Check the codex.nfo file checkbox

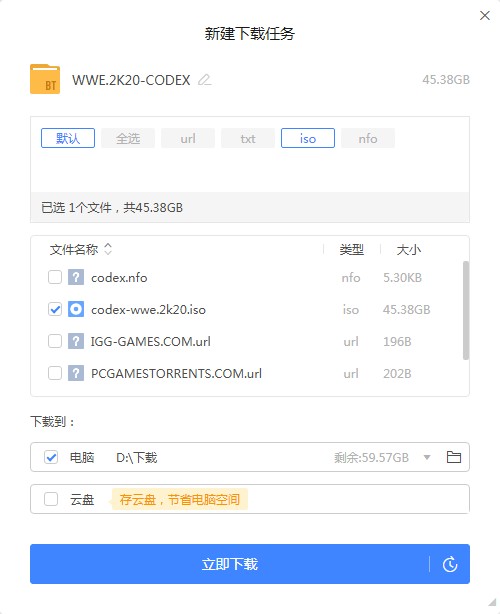(x=55, y=277)
